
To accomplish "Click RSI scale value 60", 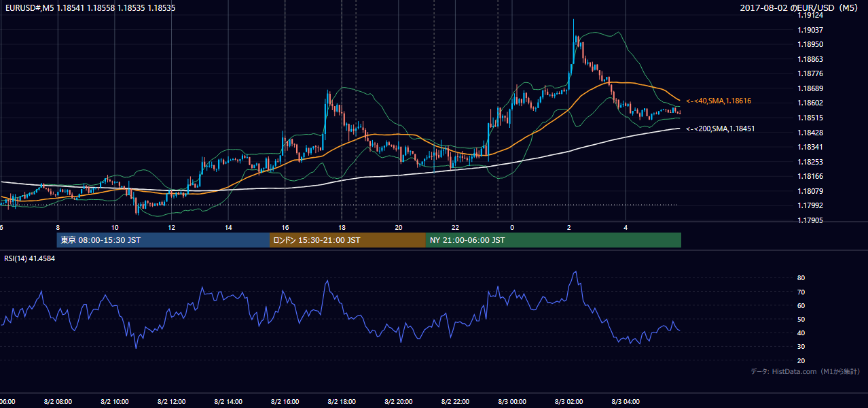I will pos(801,305).
